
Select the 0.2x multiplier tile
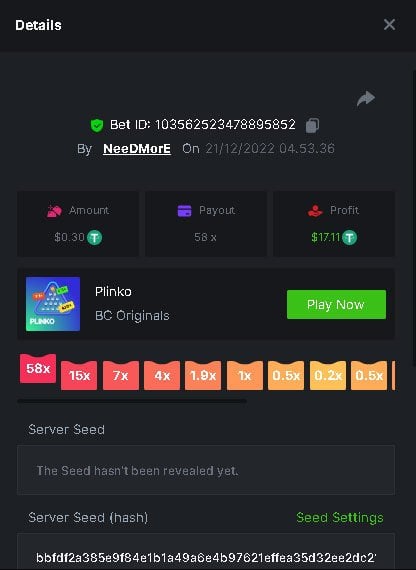click(328, 375)
